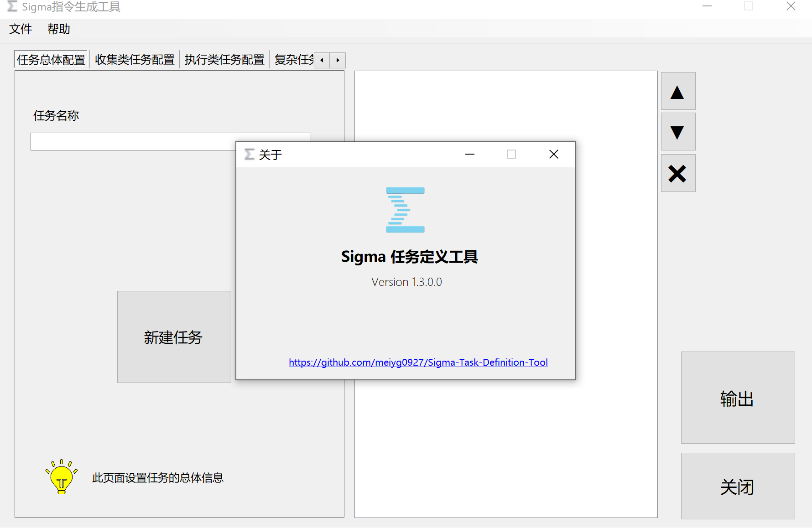This screenshot has height=528, width=812.
Task: Click the 关闭 button
Action: tap(738, 486)
